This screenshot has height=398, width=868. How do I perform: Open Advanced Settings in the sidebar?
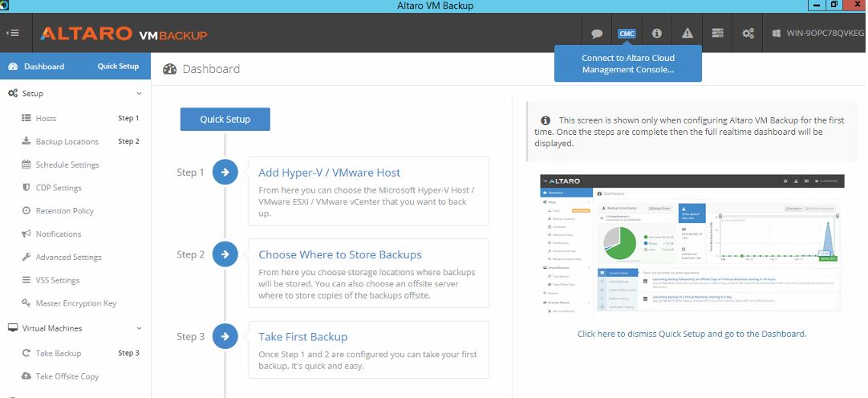tap(69, 258)
